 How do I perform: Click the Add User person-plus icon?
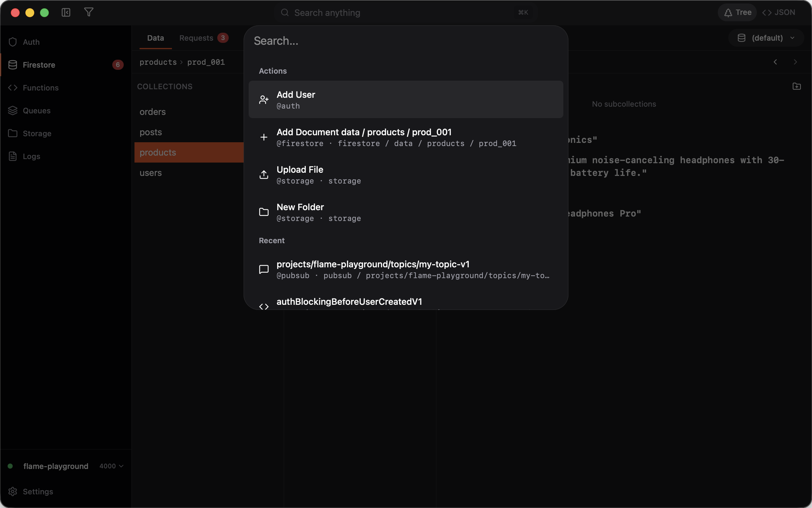coord(264,99)
